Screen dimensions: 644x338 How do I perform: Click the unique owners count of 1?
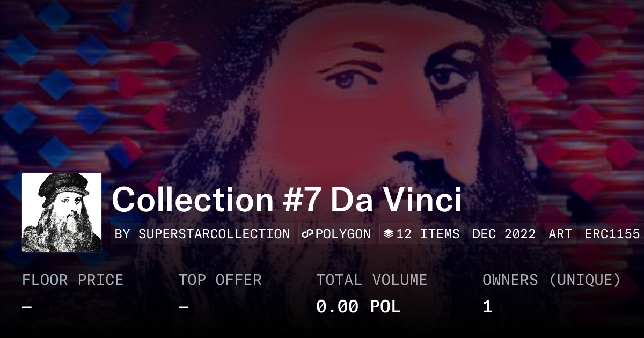(487, 307)
